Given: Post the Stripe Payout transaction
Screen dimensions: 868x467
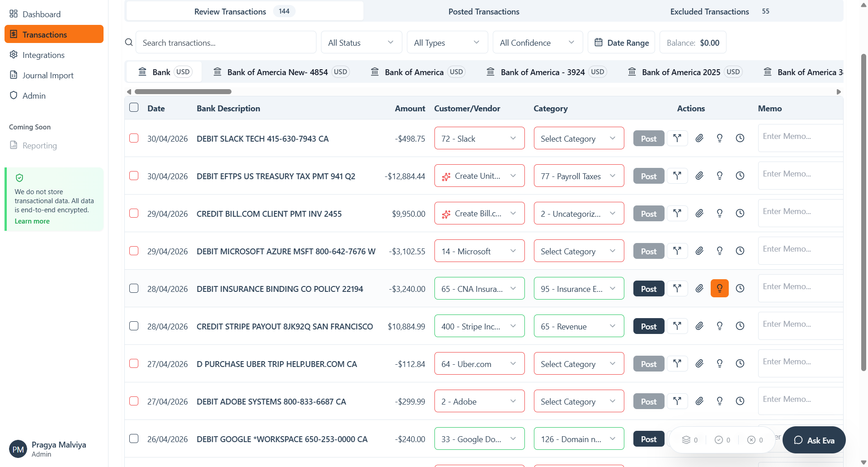Looking at the screenshot, I should tap(648, 327).
